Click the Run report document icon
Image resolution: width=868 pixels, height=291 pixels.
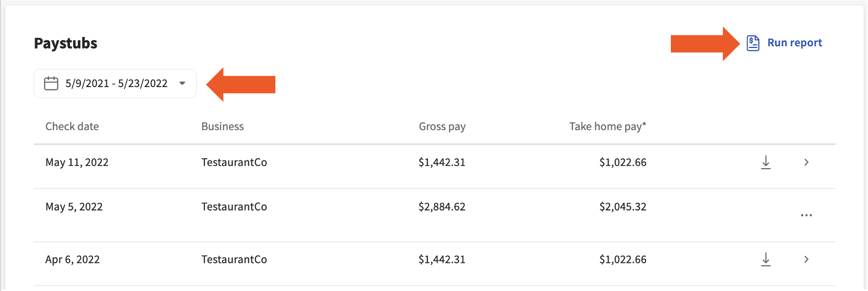pyautogui.click(x=753, y=43)
